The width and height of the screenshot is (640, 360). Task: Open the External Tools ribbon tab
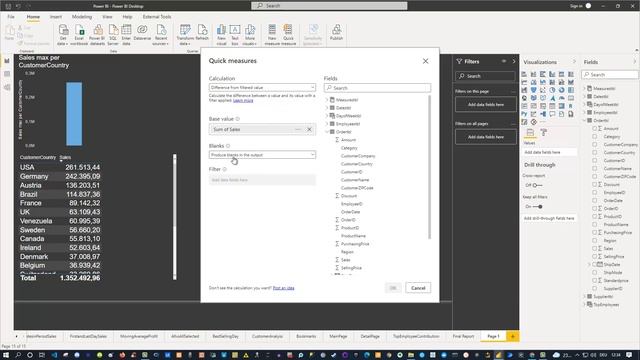pyautogui.click(x=157, y=17)
